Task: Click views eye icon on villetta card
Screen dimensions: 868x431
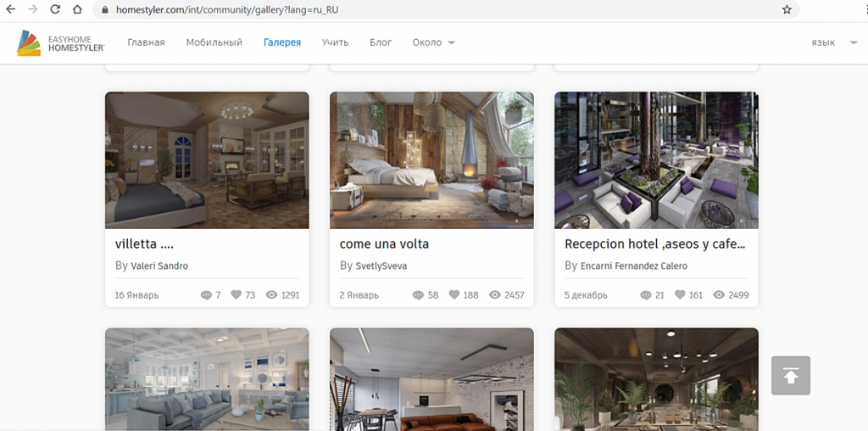Action: pos(271,295)
